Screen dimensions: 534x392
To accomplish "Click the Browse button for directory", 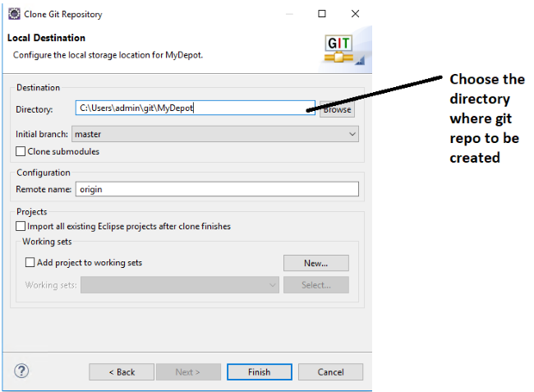I will 337,109.
